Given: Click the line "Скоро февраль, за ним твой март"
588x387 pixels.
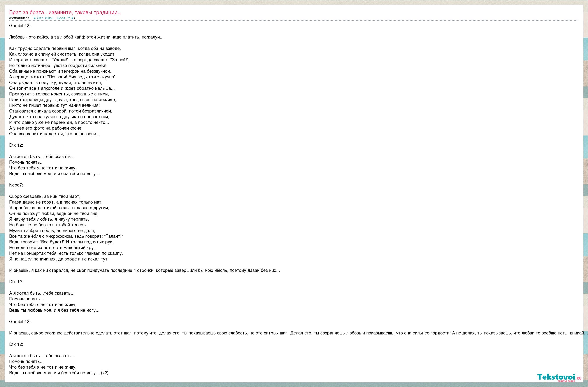Looking at the screenshot, I should tap(45, 197).
